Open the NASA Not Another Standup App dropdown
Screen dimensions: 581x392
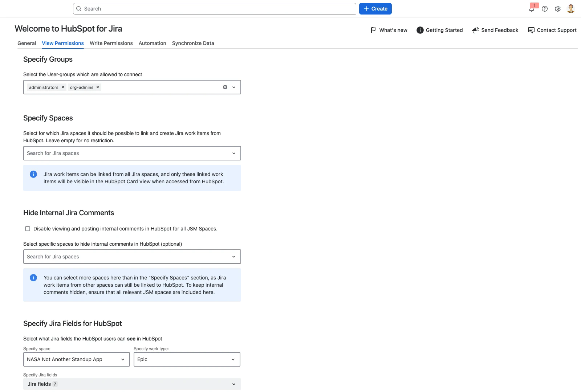point(77,359)
